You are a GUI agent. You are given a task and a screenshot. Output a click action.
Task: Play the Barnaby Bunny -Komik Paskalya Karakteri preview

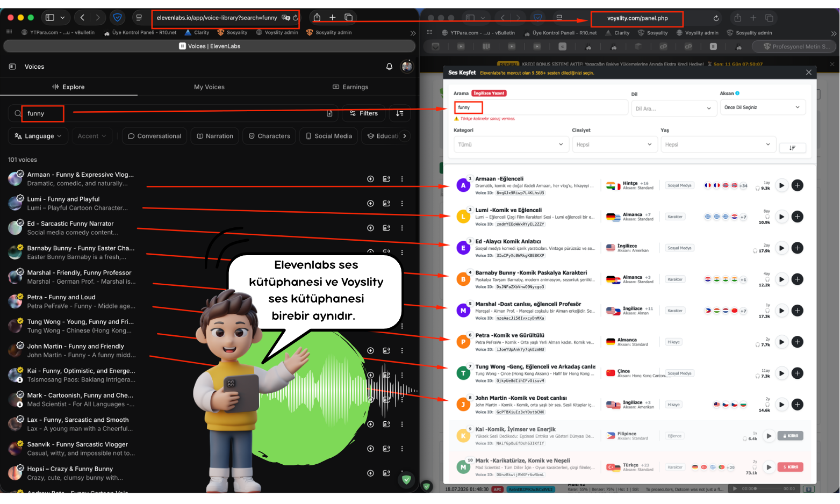click(781, 279)
